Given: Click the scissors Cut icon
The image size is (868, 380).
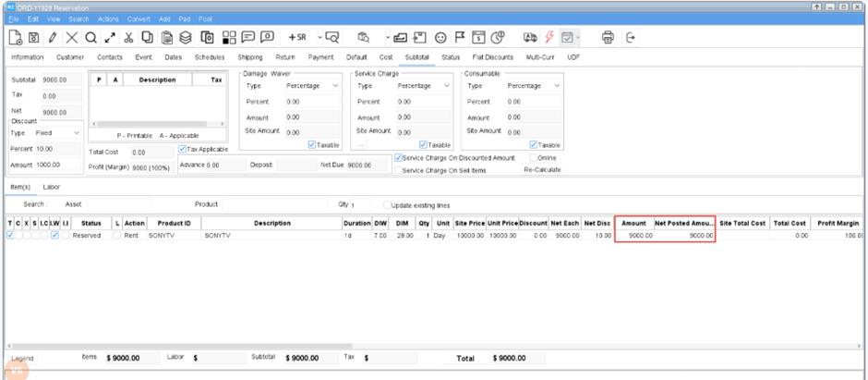Looking at the screenshot, I should tap(128, 38).
